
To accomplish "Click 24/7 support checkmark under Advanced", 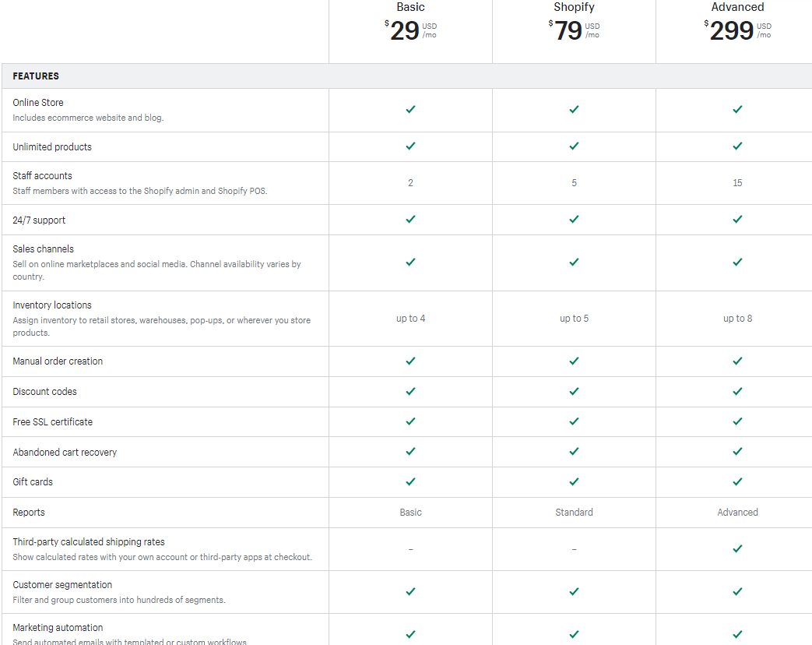I will tap(737, 219).
